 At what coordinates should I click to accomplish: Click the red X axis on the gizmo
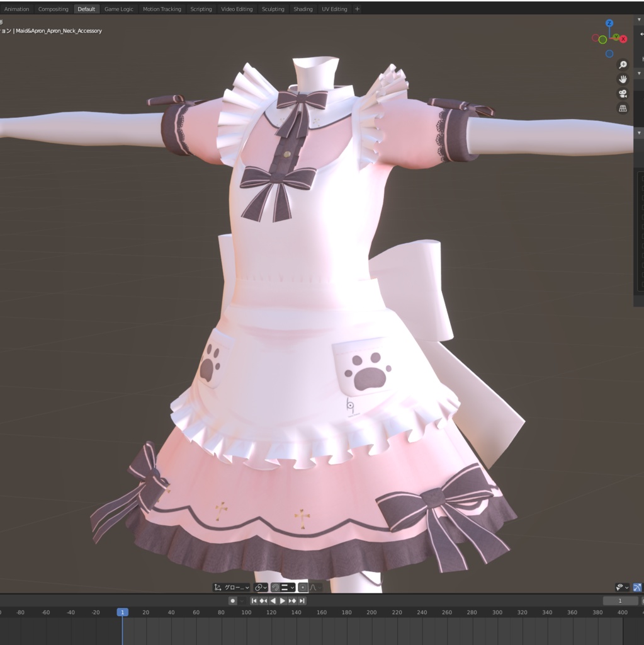click(623, 38)
